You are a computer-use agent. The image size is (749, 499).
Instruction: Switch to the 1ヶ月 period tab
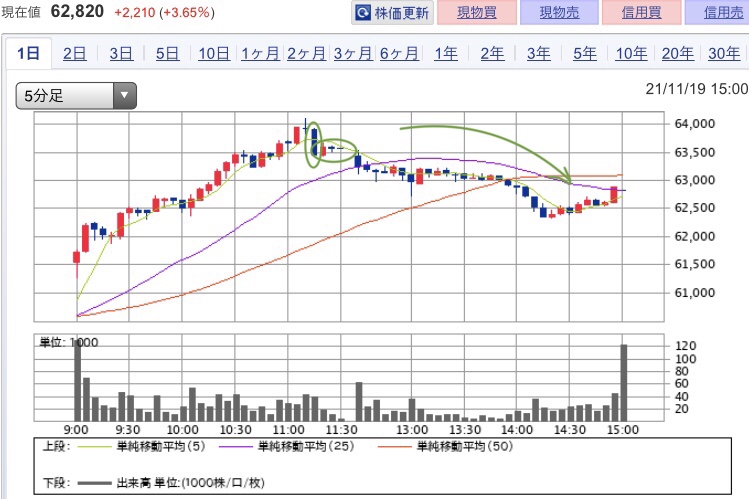[260, 53]
